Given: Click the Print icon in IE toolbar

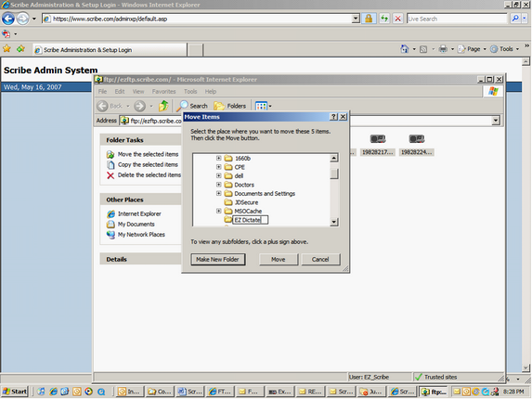Looking at the screenshot, I should pos(443,49).
